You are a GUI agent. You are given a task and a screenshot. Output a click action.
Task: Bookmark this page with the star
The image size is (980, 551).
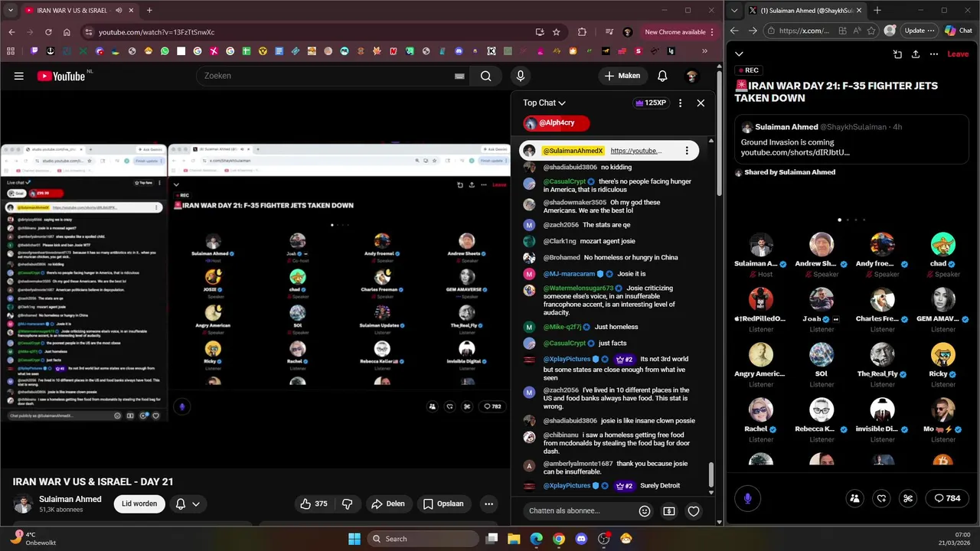click(x=557, y=32)
